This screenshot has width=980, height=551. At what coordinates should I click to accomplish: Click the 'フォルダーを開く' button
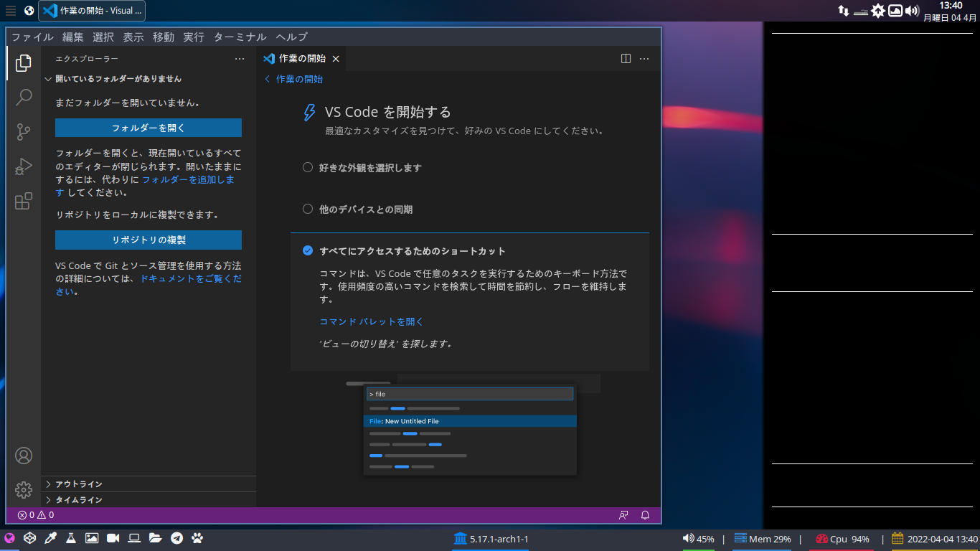pyautogui.click(x=149, y=128)
